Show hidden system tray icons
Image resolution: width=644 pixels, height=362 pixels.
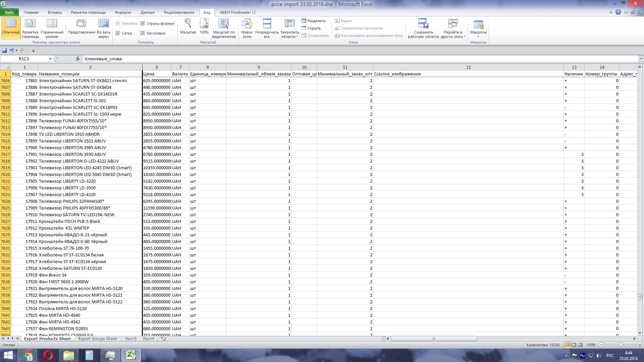click(x=567, y=356)
